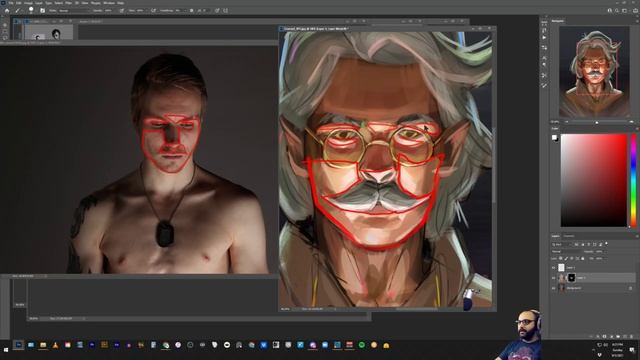
Task: Enable airbrush-style build-up icon
Action: (x=153, y=11)
